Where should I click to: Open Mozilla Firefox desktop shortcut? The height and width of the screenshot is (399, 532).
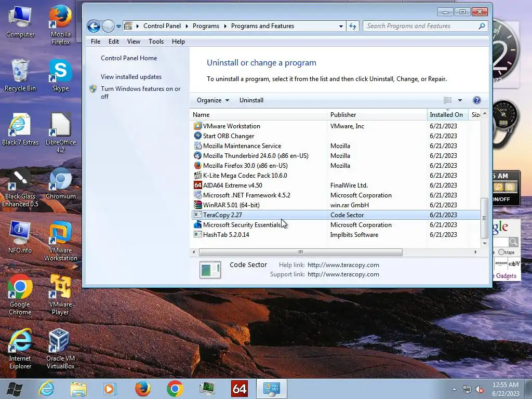[60, 25]
